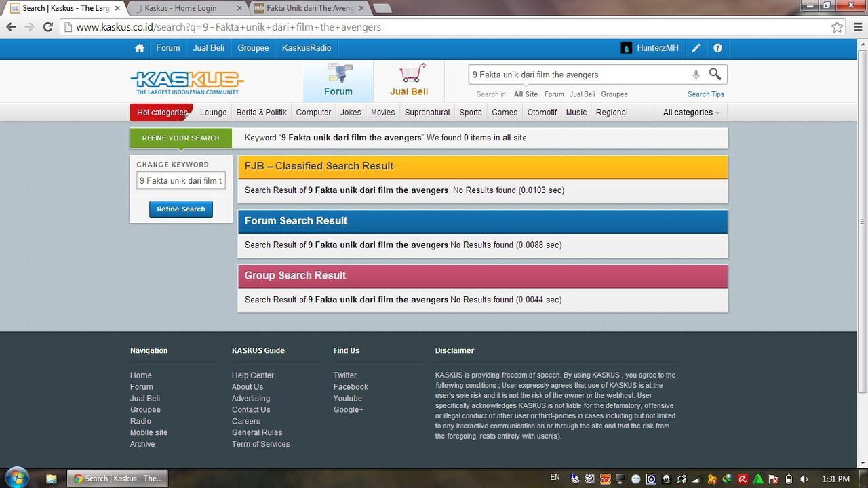Click the page vertical scrollbar
Image resolution: width=868 pixels, height=488 pixels.
[862, 220]
